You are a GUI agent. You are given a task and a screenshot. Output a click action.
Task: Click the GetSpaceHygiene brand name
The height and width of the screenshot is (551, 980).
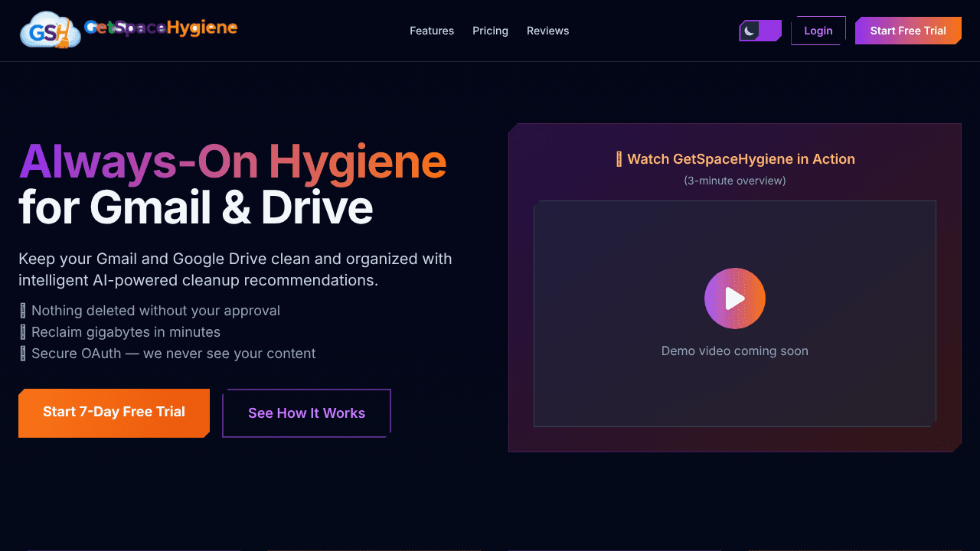(x=161, y=28)
